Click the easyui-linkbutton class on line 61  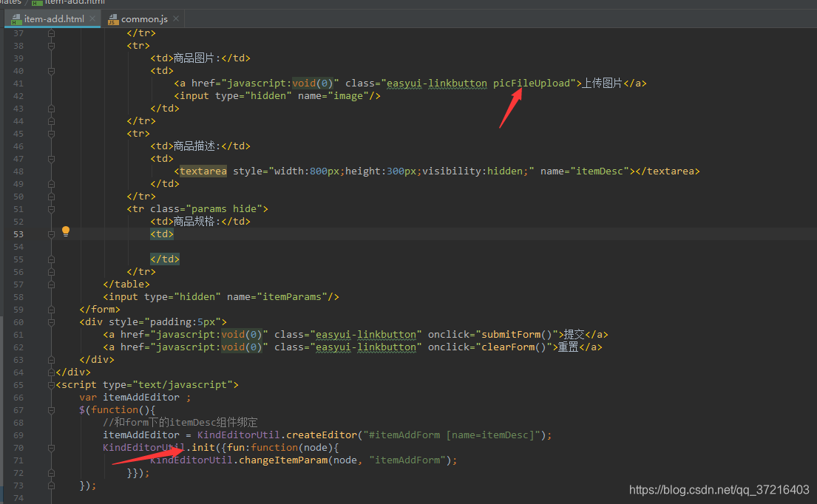pos(366,335)
